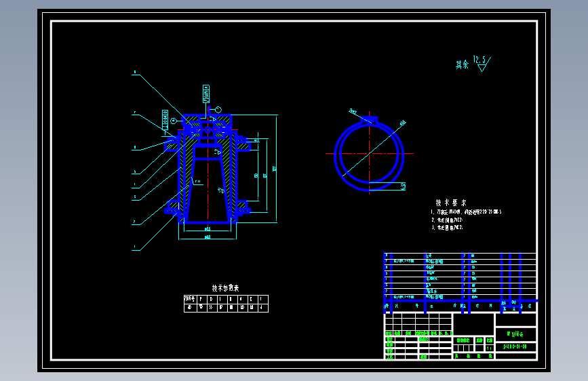Select the third numbered technical requirement line

(x=447, y=228)
